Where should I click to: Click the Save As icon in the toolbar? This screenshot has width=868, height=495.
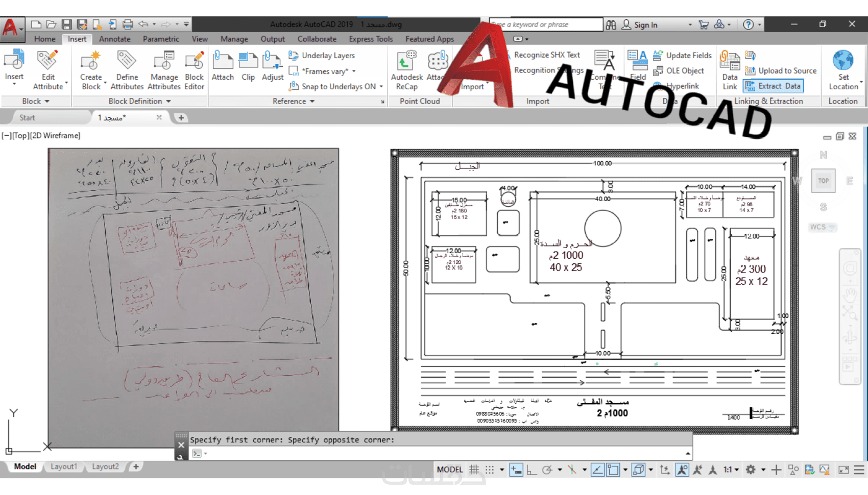pos(82,24)
